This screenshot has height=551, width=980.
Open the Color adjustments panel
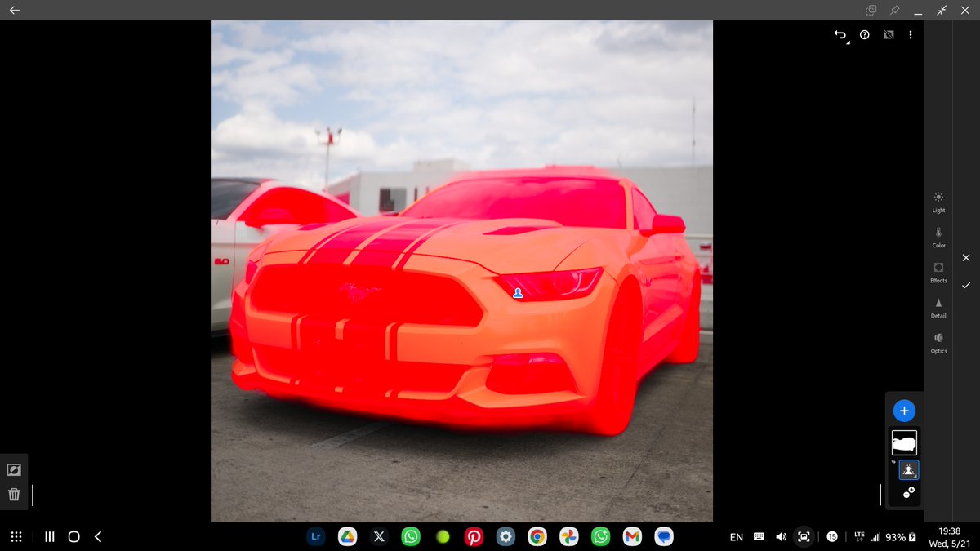938,237
